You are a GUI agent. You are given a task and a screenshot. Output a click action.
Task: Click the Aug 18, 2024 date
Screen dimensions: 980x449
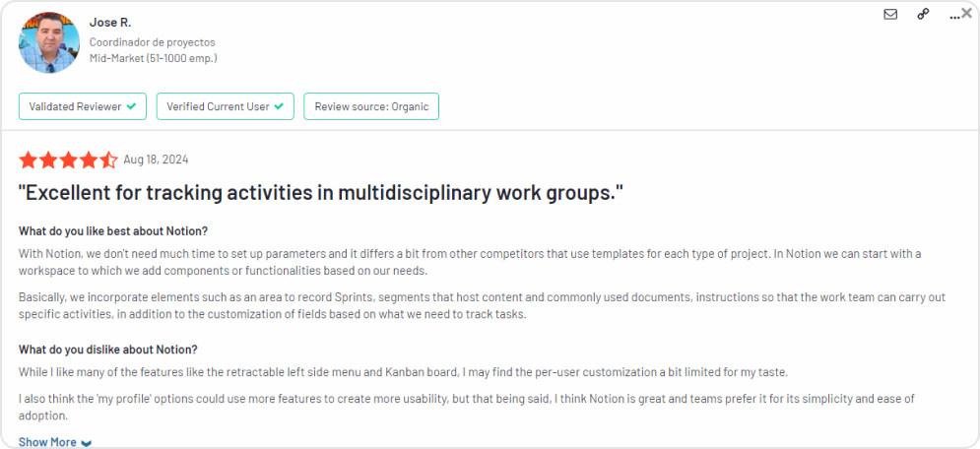156,160
